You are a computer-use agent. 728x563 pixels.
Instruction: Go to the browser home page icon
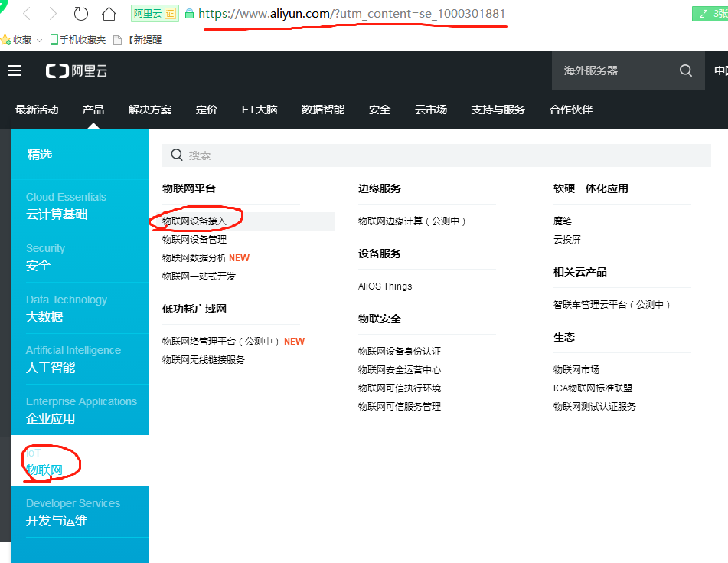[x=109, y=14]
